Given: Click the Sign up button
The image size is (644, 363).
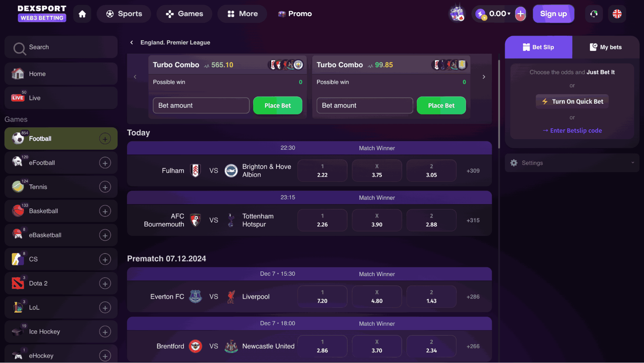Looking at the screenshot, I should (553, 14).
